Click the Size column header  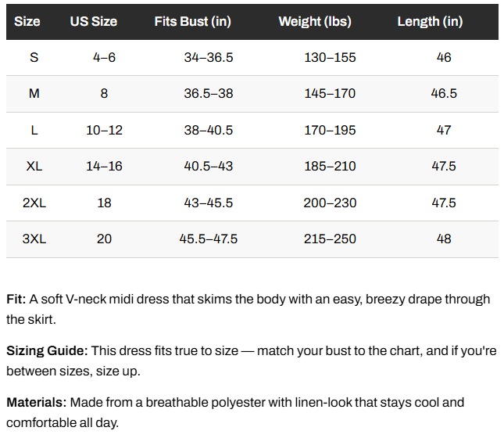pyautogui.click(x=27, y=22)
